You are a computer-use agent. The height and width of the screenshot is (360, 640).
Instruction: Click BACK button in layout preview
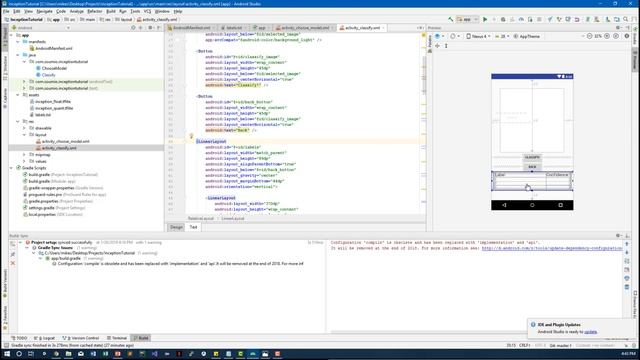[x=532, y=167]
